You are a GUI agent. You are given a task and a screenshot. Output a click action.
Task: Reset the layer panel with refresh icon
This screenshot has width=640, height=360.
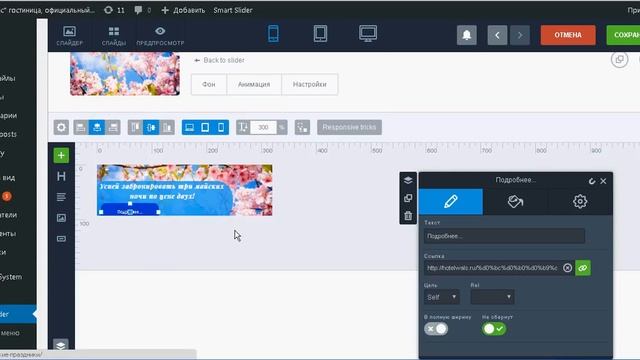(592, 181)
